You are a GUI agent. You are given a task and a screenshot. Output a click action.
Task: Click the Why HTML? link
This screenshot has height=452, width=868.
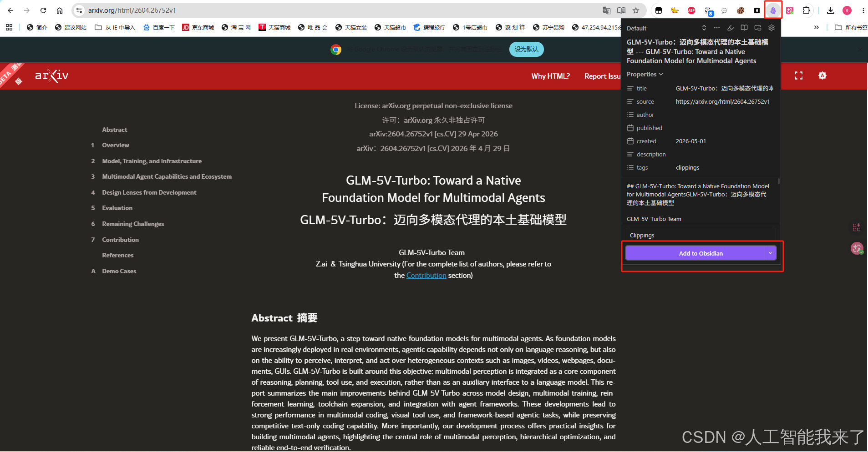550,76
